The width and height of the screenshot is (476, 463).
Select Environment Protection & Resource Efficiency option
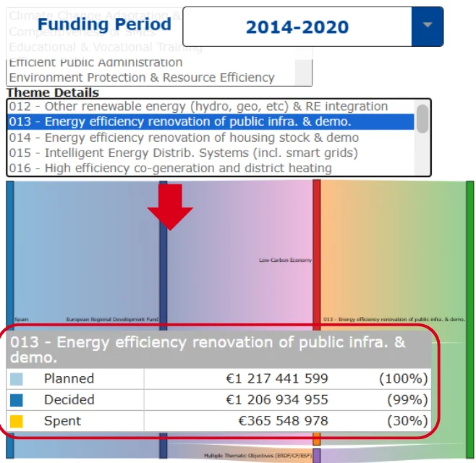[x=142, y=77]
